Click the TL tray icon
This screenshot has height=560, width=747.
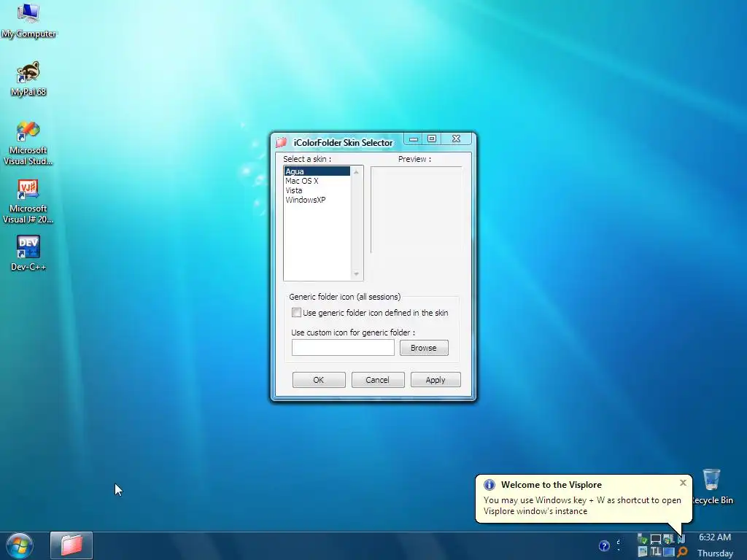coord(656,552)
